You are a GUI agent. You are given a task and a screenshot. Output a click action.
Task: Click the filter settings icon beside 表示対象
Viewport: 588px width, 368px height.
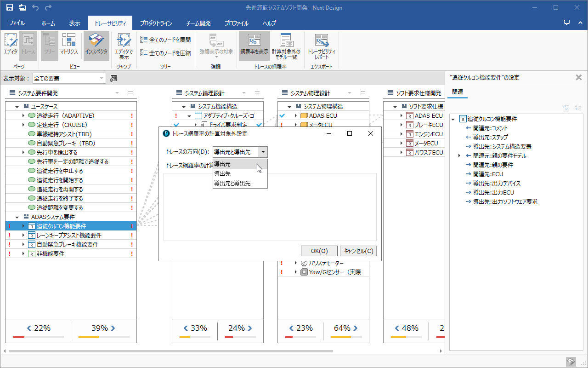(x=113, y=78)
